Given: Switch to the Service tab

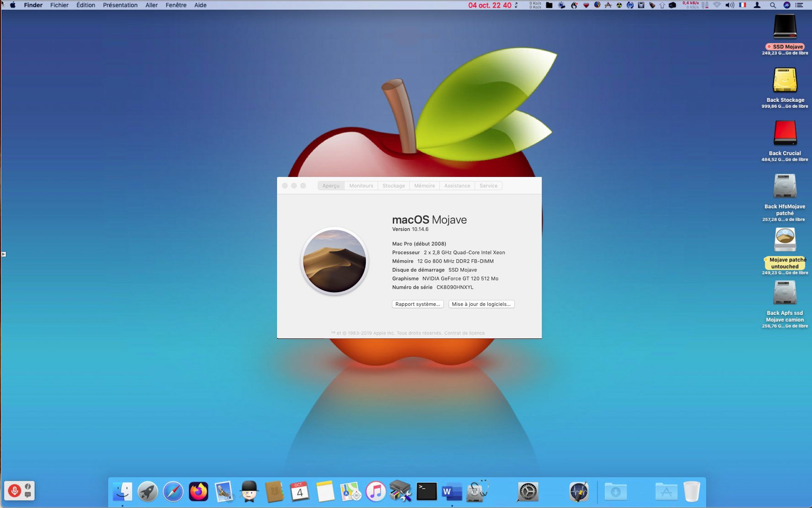Looking at the screenshot, I should pos(488,186).
